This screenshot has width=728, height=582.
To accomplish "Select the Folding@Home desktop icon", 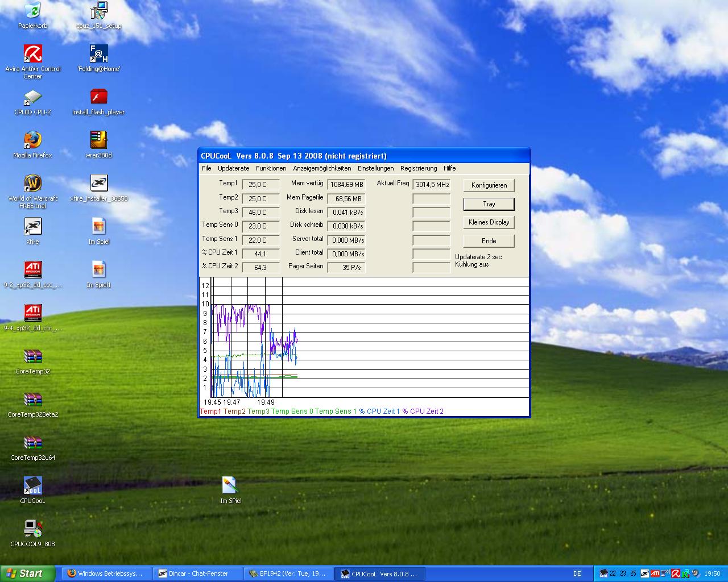I will (98, 59).
